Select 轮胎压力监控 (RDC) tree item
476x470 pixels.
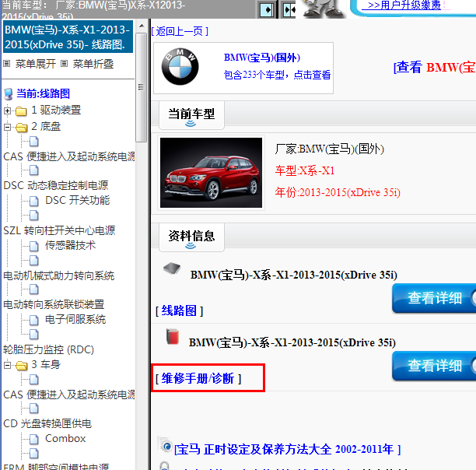[x=48, y=349]
